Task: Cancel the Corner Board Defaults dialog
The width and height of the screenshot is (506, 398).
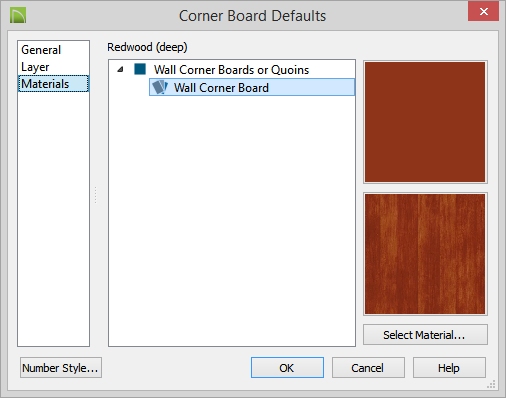Action: 368,368
